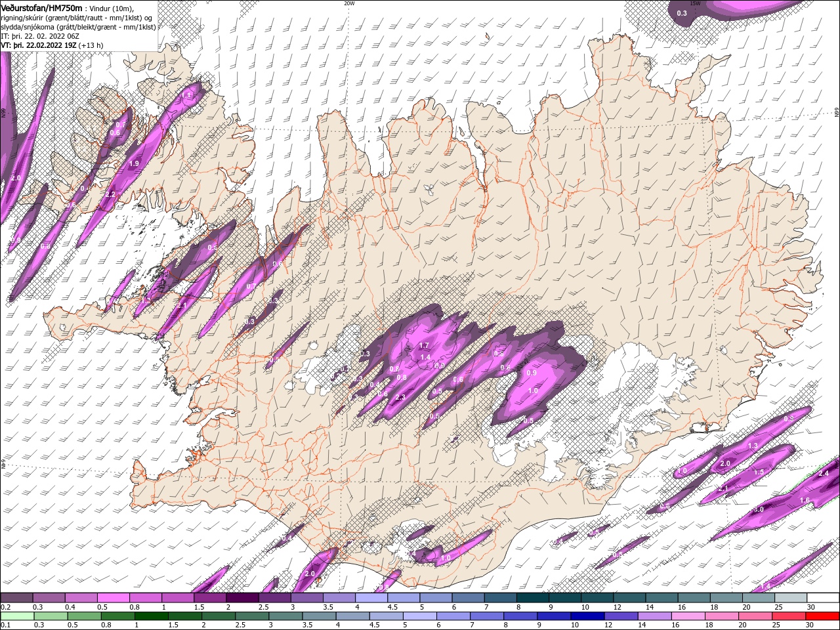Click the white final swatch of the snow scale

coord(823,598)
